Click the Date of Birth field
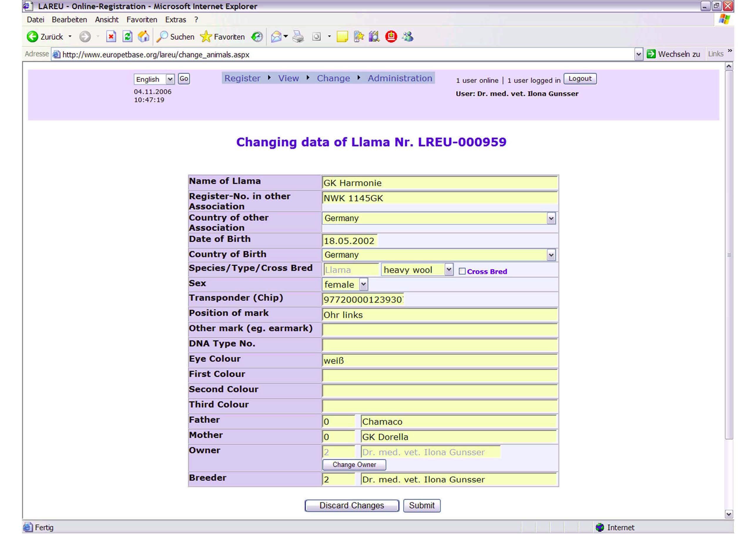 350,240
